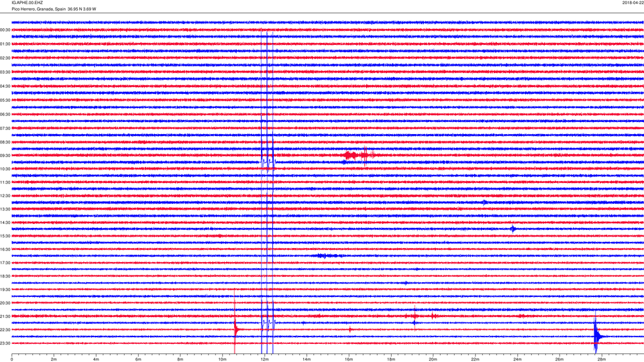This screenshot has width=644, height=362.
Task: Click the 24m tick label on the axis
Action: [517, 359]
